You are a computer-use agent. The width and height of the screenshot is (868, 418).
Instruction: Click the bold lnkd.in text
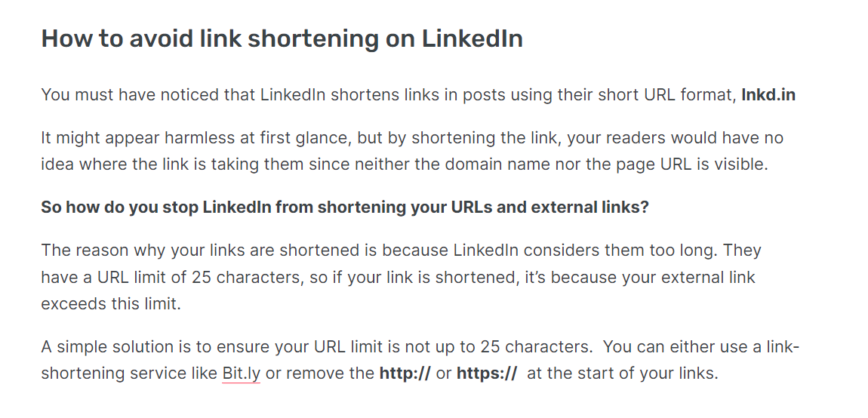[768, 95]
